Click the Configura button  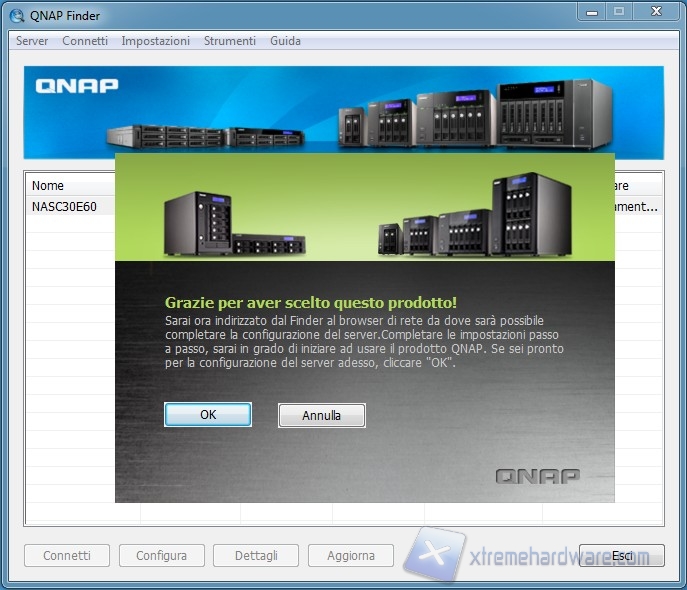pos(161,556)
